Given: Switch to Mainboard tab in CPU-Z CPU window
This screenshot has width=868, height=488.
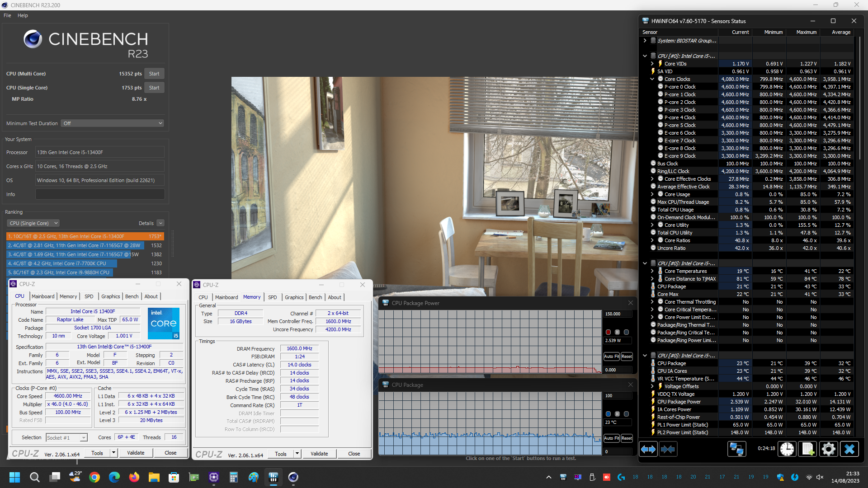Looking at the screenshot, I should tap(43, 296).
